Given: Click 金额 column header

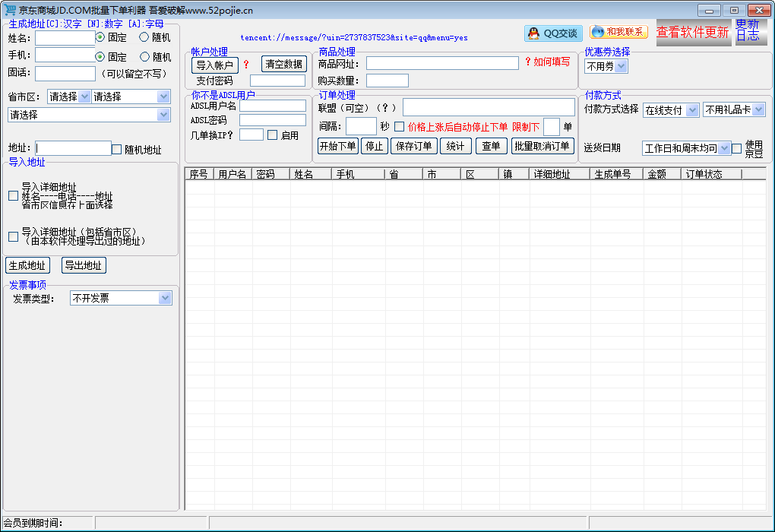Looking at the screenshot, I should 663,174.
